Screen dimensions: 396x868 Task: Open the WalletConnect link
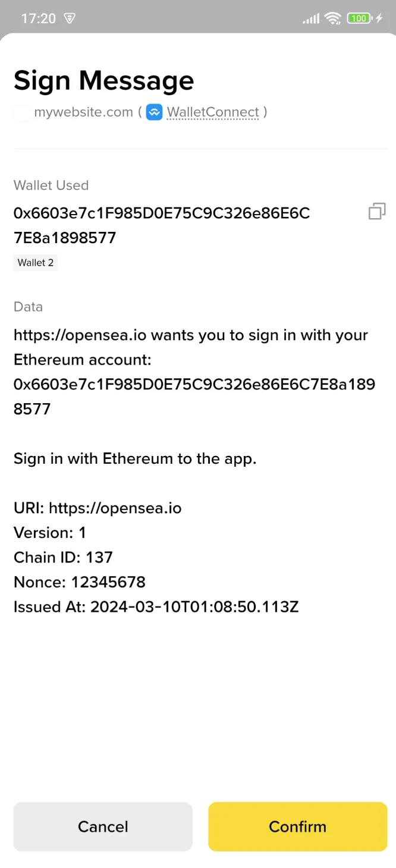tap(212, 112)
